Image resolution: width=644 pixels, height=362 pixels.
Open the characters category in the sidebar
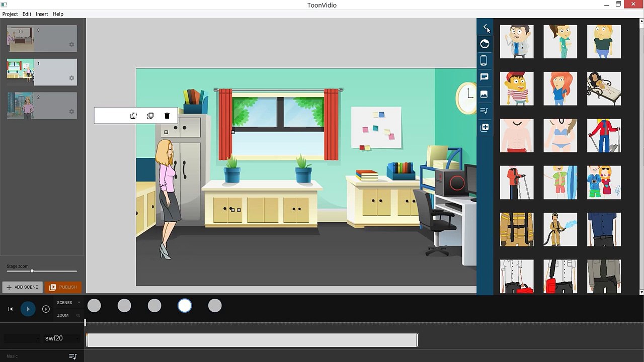(x=485, y=44)
